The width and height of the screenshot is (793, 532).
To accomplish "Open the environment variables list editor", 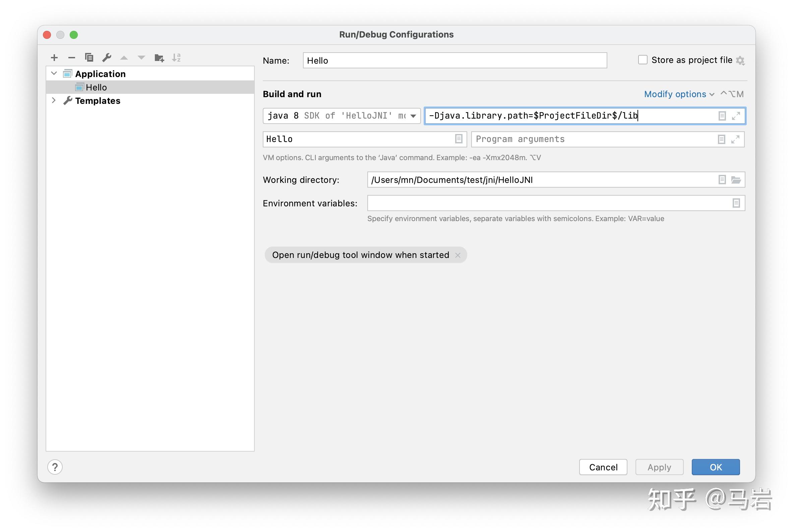I will tap(736, 203).
